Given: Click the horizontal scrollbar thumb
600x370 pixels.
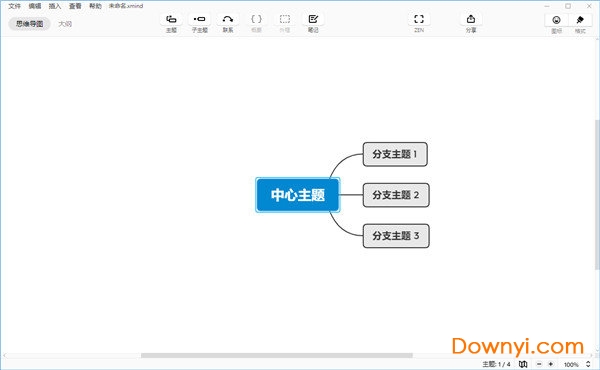Looking at the screenshot, I should click(x=277, y=355).
